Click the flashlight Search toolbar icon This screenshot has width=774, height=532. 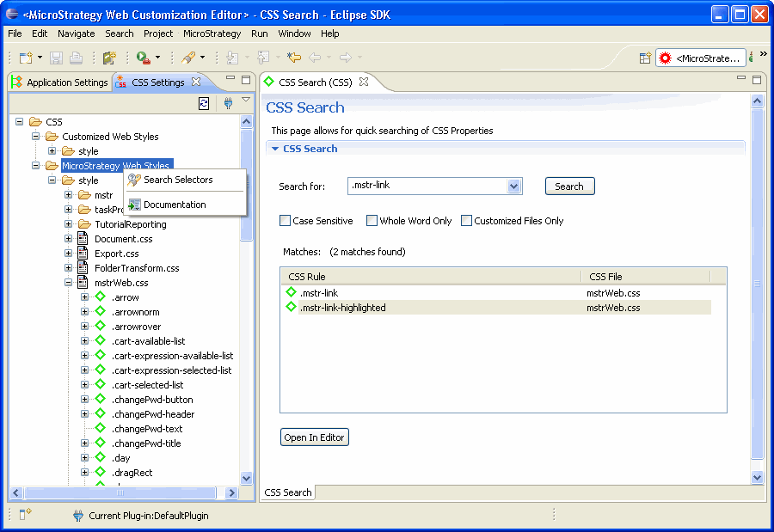click(x=188, y=58)
